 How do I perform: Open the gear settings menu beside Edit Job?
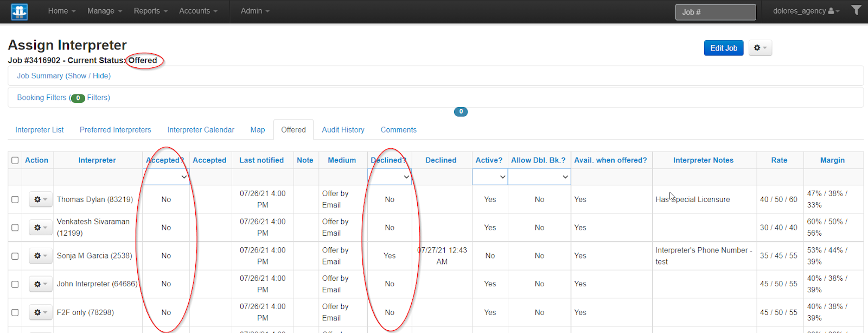(760, 48)
